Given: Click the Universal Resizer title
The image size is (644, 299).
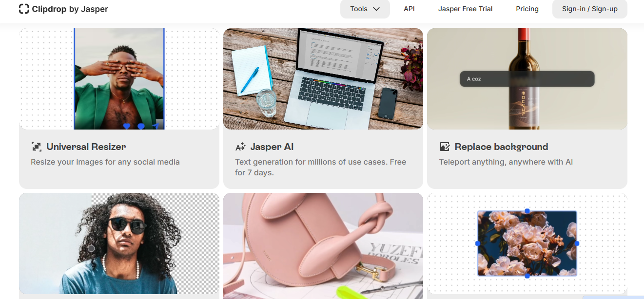Looking at the screenshot, I should [x=86, y=147].
